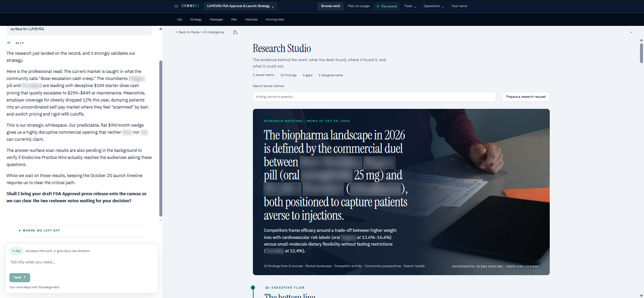This screenshot has height=298, width=644.
Task: Switch to the Strategy tab
Action: [x=196, y=19]
